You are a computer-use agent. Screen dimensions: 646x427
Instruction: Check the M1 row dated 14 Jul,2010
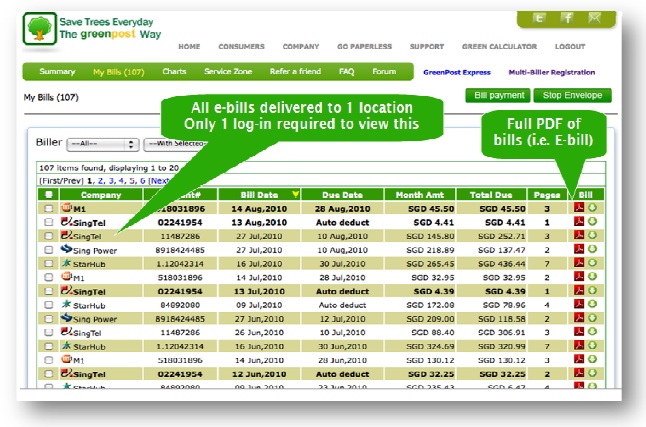point(49,277)
